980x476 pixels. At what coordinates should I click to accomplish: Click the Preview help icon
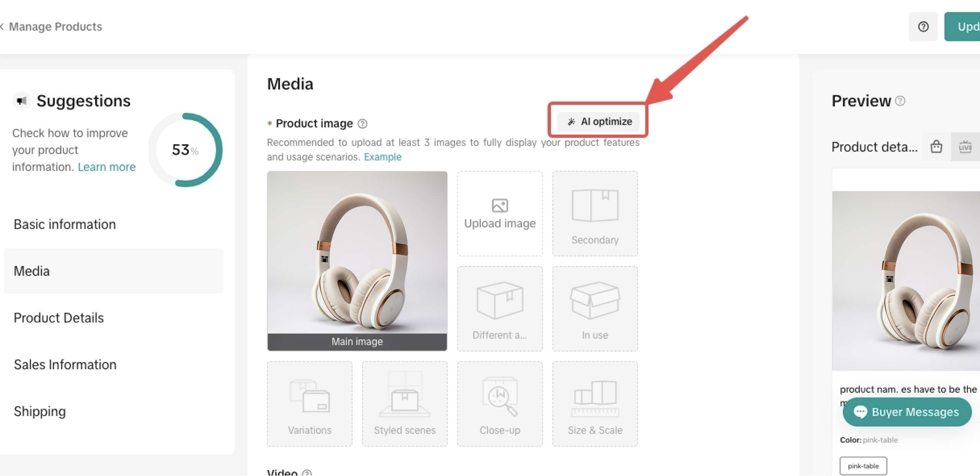pos(900,101)
